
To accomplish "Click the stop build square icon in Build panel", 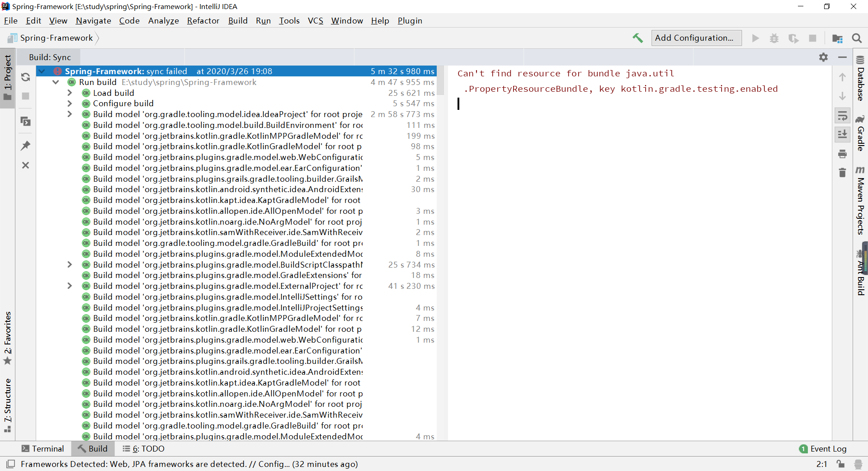I will (26, 96).
